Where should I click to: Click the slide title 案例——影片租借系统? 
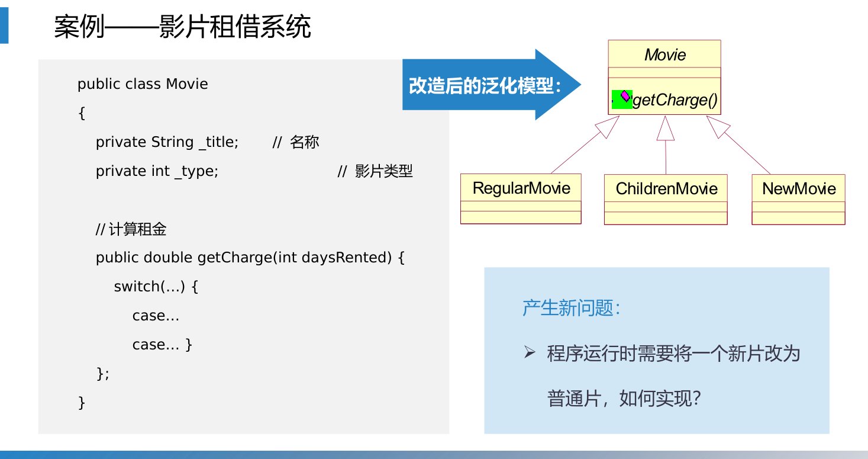coord(182,27)
